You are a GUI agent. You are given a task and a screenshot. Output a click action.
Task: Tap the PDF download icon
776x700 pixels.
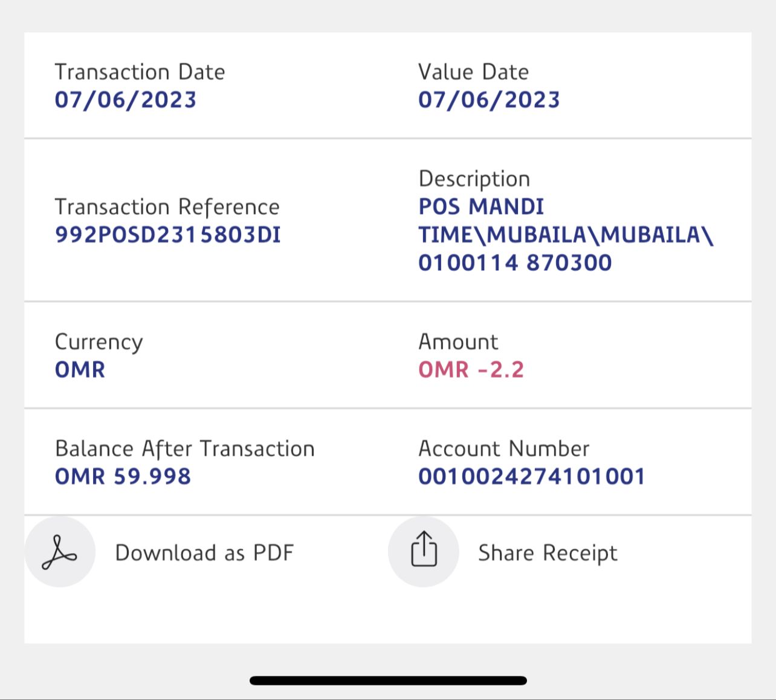[60, 552]
